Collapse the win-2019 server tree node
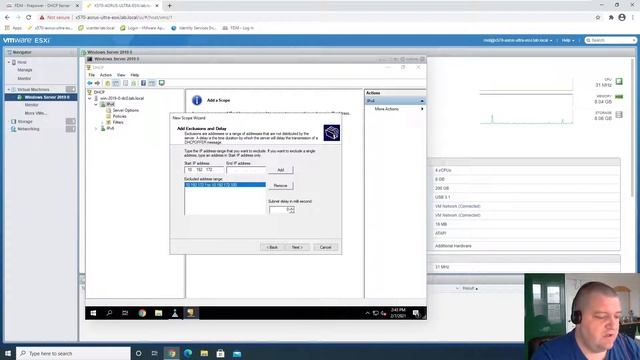640x360 pixels. (x=90, y=98)
